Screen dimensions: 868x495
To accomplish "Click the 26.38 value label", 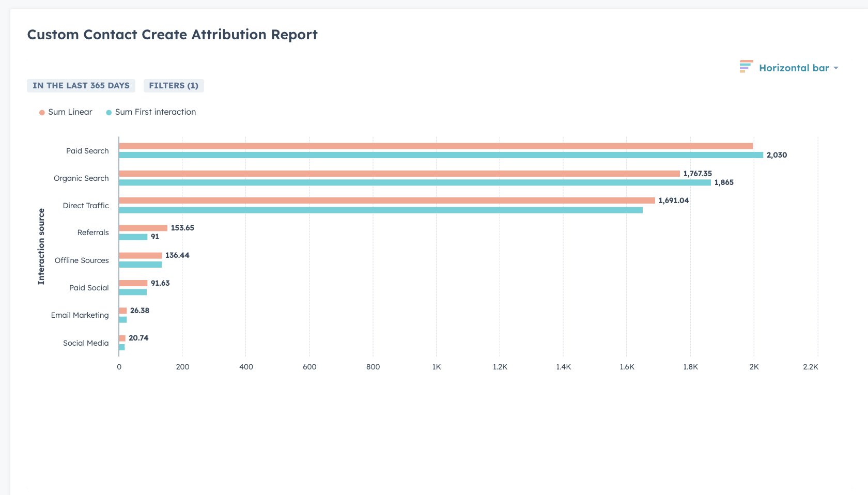I will click(139, 311).
